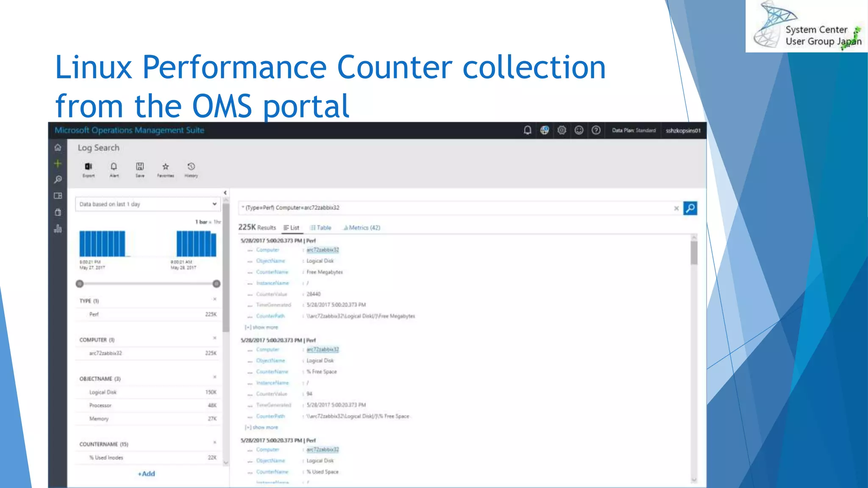Image resolution: width=868 pixels, height=488 pixels.
Task: Open the Log Search magnifier icon in the sidebar
Action: 58,180
